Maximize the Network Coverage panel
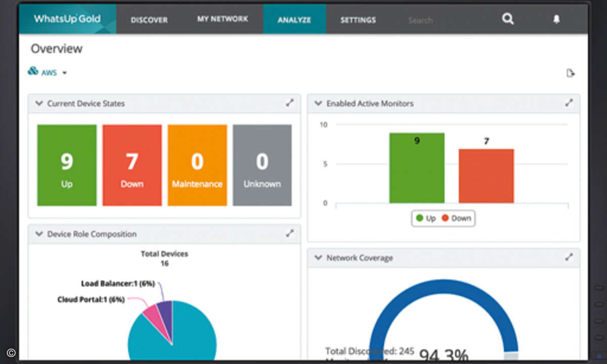This screenshot has width=607, height=364. [x=569, y=257]
